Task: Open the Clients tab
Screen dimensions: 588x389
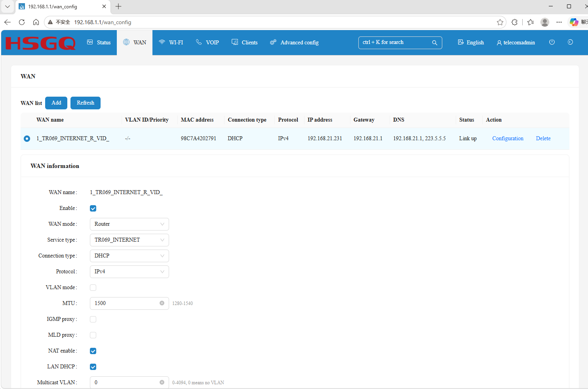Action: tap(245, 42)
